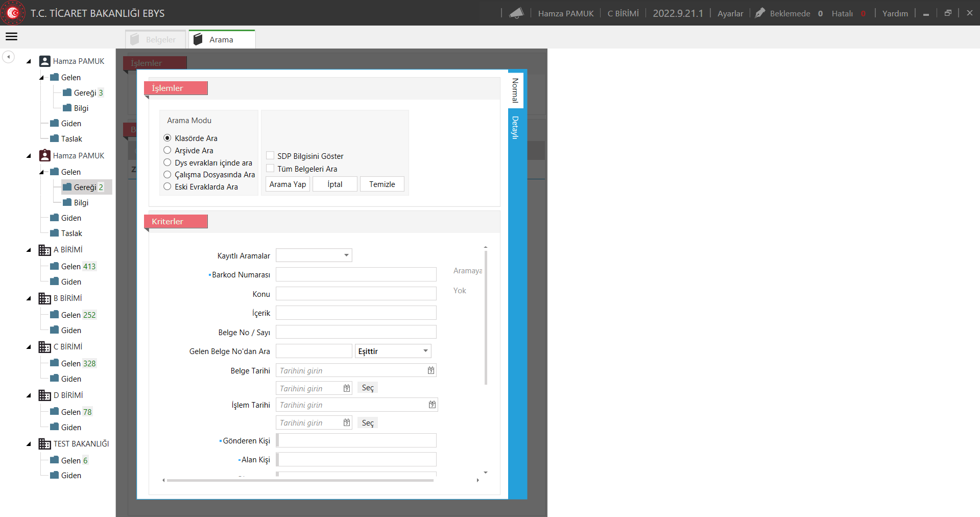Select Arşivde Ara radio button
The width and height of the screenshot is (980, 517).
(167, 150)
